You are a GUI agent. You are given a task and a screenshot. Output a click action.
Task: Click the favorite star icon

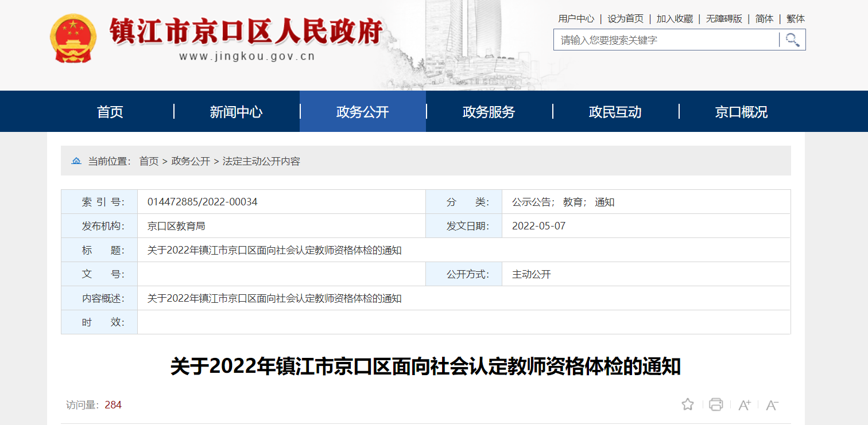pyautogui.click(x=688, y=404)
